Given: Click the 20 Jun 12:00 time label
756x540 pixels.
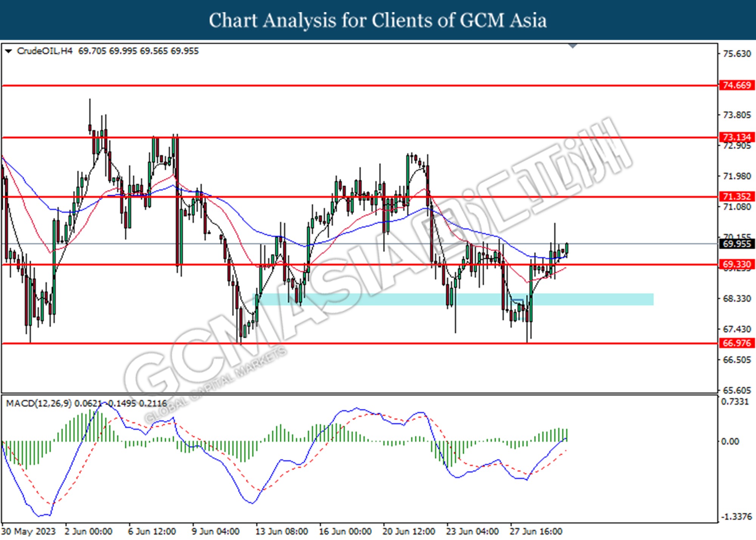Looking at the screenshot, I should tap(409, 531).
